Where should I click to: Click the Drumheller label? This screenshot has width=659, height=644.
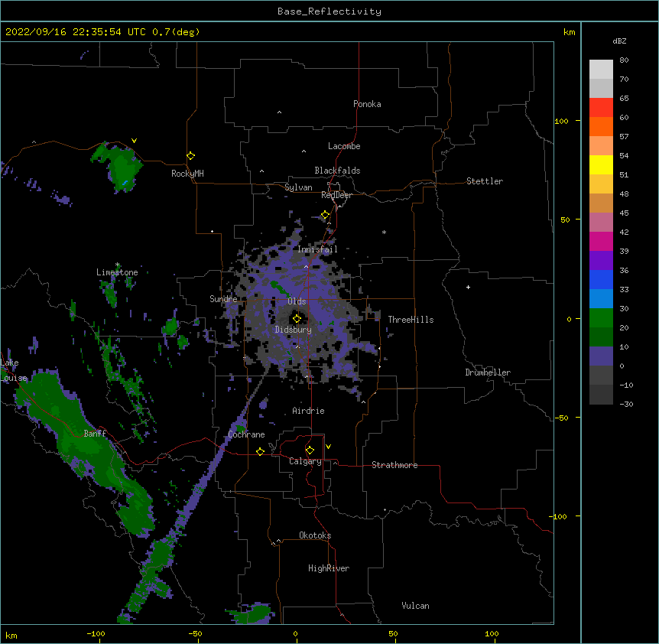point(488,372)
